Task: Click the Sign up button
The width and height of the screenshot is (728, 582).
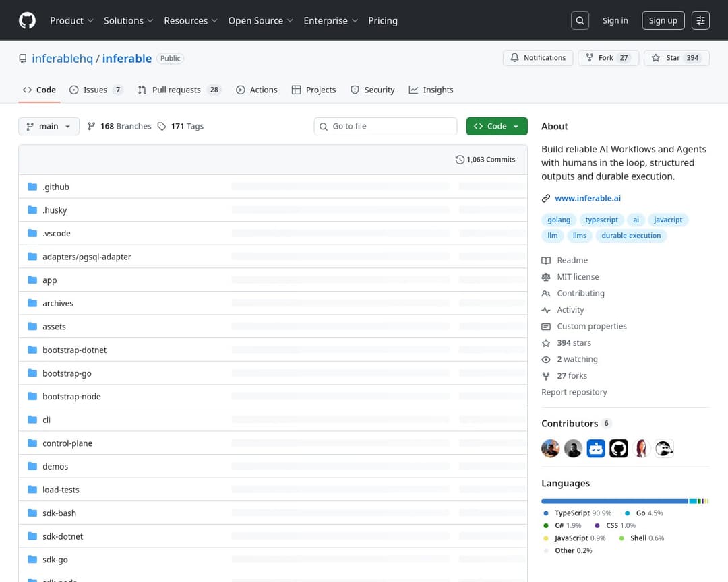Action: coord(663,20)
